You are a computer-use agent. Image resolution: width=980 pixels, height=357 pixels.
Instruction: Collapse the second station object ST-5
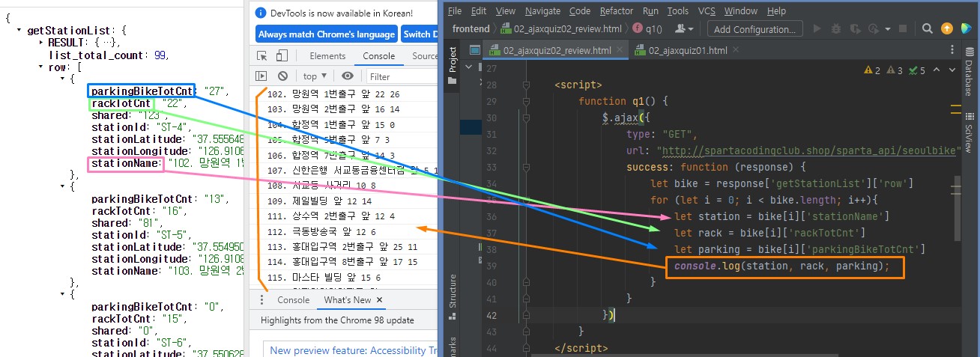coord(63,186)
